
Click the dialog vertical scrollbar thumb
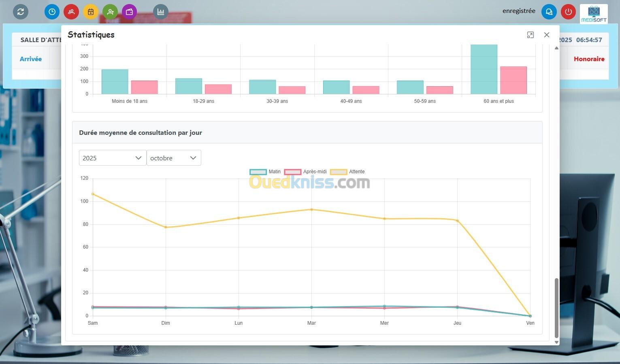(556, 308)
